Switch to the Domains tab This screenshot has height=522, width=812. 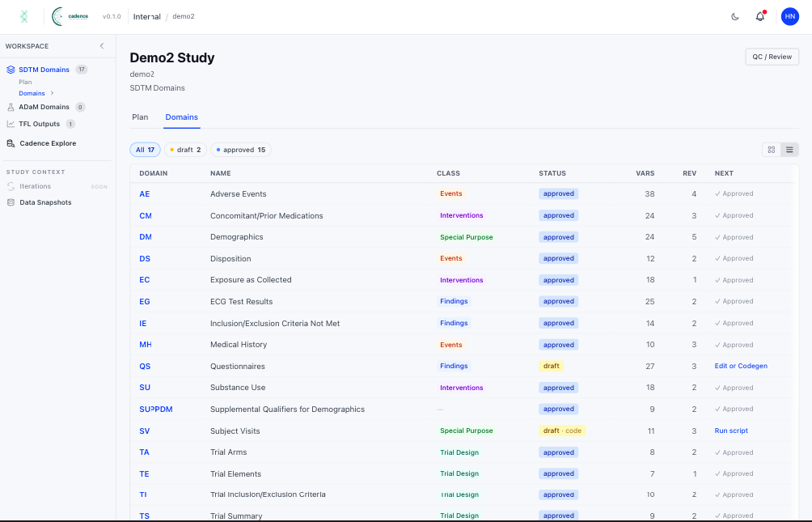(181, 117)
